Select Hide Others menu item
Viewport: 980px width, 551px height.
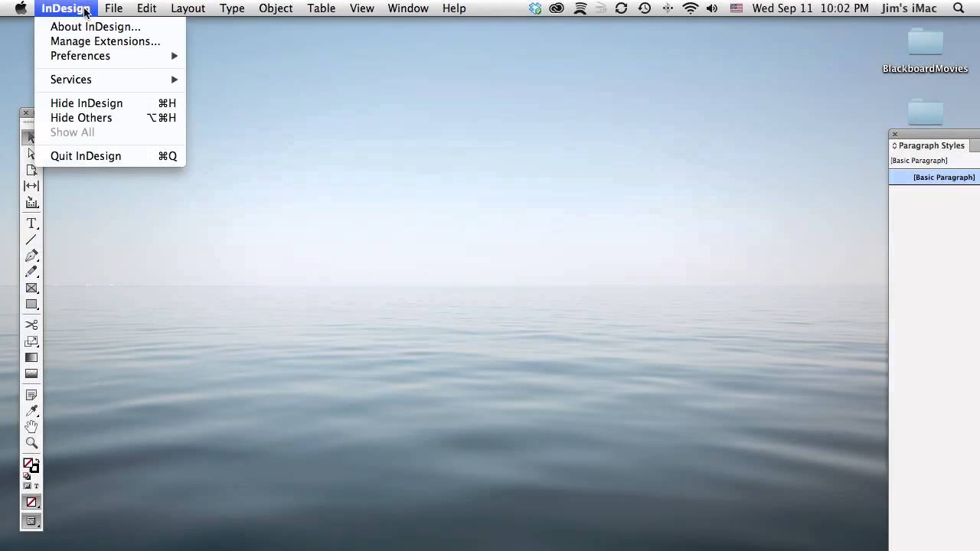[110, 118]
